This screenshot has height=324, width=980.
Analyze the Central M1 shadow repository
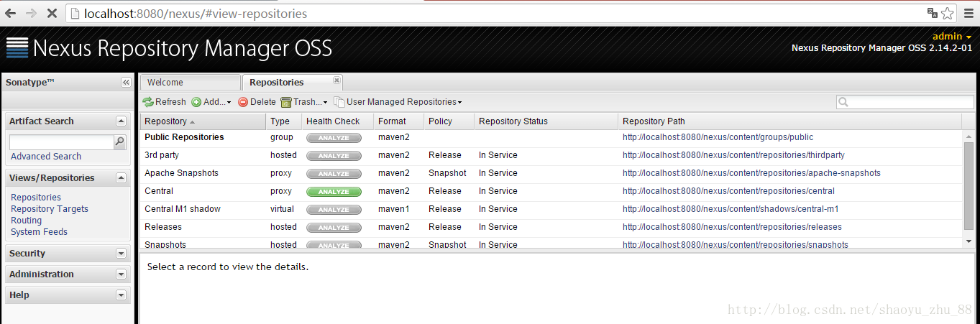334,210
